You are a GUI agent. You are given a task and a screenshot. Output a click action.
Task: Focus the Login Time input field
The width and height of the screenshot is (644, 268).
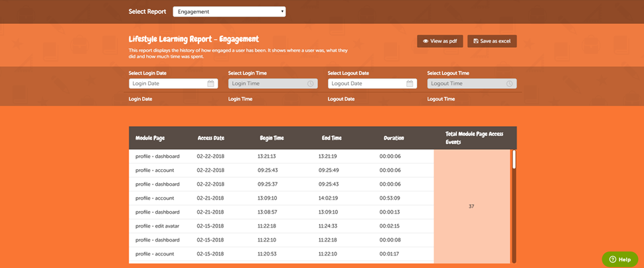[x=267, y=84]
